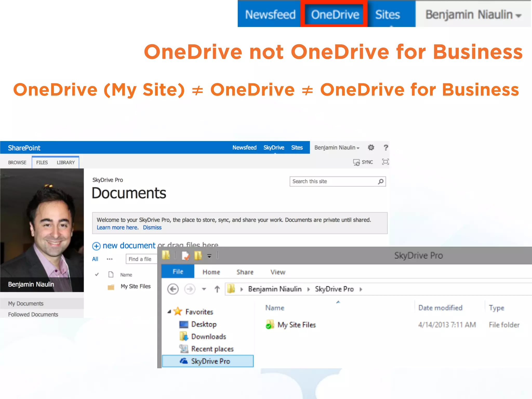Open the File tab in Explorer
532x399 pixels.
pos(178,271)
